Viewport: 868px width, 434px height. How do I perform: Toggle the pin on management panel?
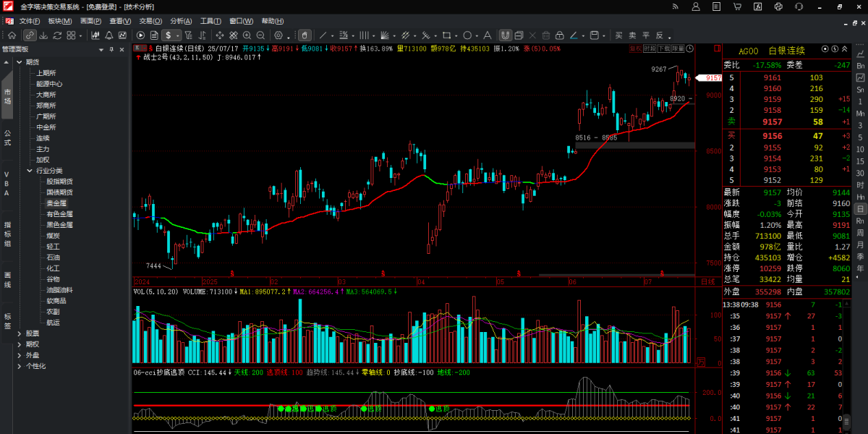coord(111,49)
